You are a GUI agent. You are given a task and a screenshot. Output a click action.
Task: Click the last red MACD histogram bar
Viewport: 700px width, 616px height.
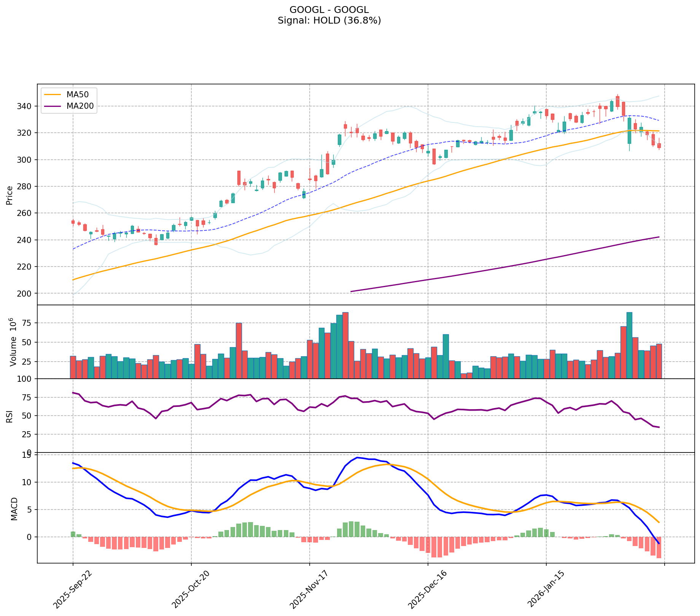tap(659, 547)
